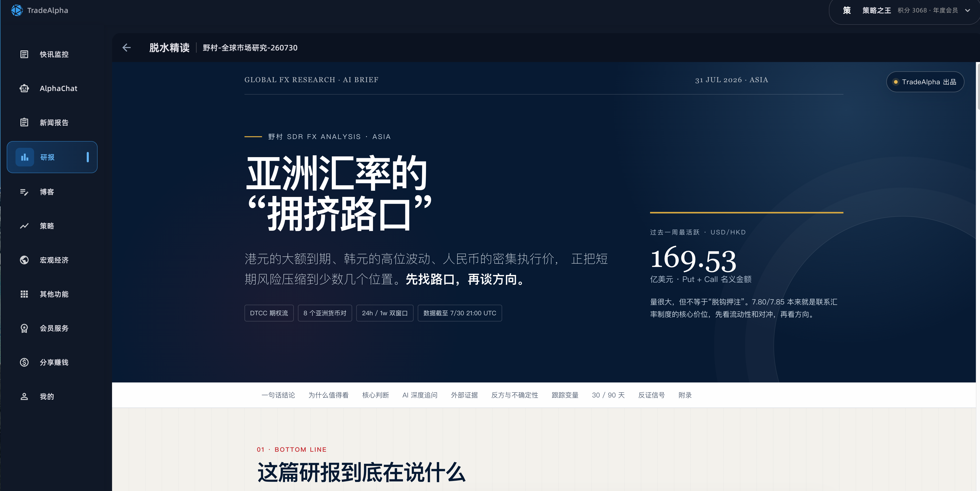This screenshot has width=980, height=491.
Task: Jump to 为什么值得看 section tab
Action: click(328, 395)
